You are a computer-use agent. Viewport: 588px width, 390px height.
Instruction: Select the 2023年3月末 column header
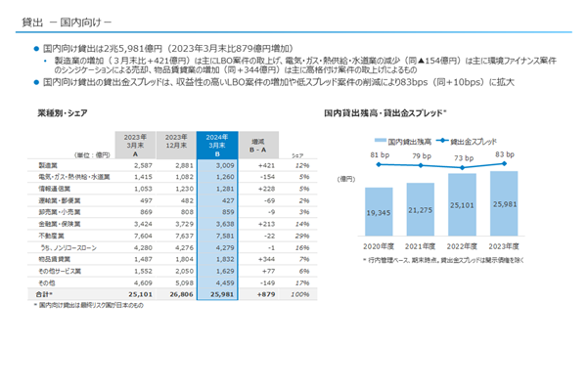135,145
